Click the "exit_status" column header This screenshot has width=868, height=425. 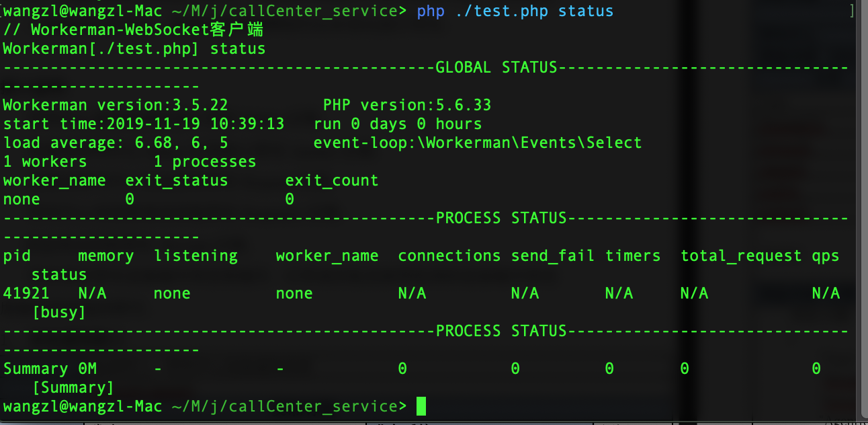[177, 180]
